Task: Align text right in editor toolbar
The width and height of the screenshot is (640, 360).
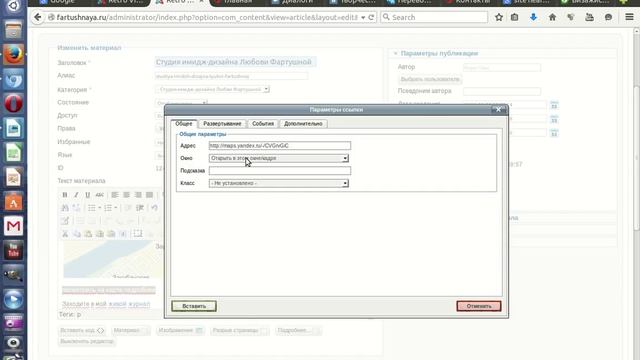Action: tap(138, 195)
